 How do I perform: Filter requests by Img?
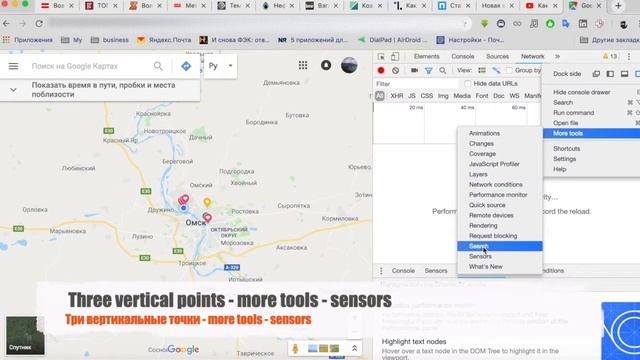(443, 96)
